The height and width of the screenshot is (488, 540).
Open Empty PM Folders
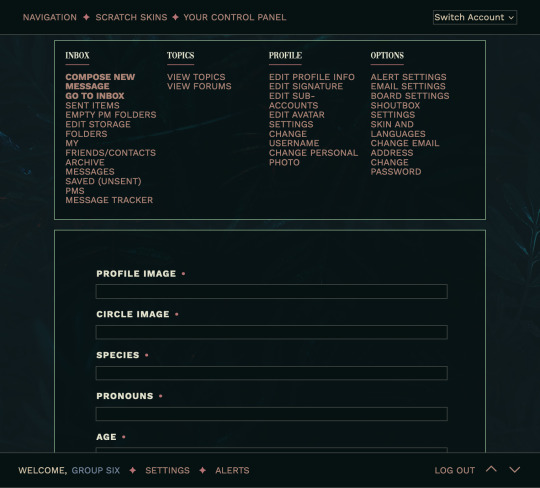coord(111,115)
